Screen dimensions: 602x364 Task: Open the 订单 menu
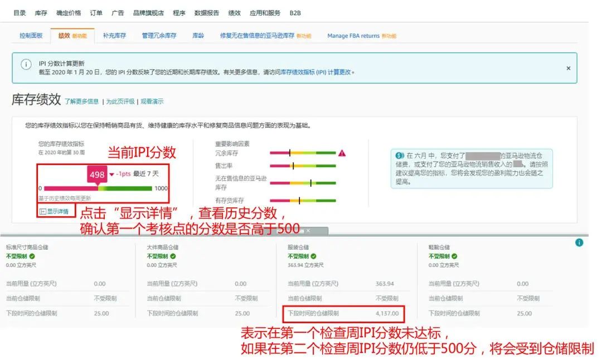click(96, 13)
